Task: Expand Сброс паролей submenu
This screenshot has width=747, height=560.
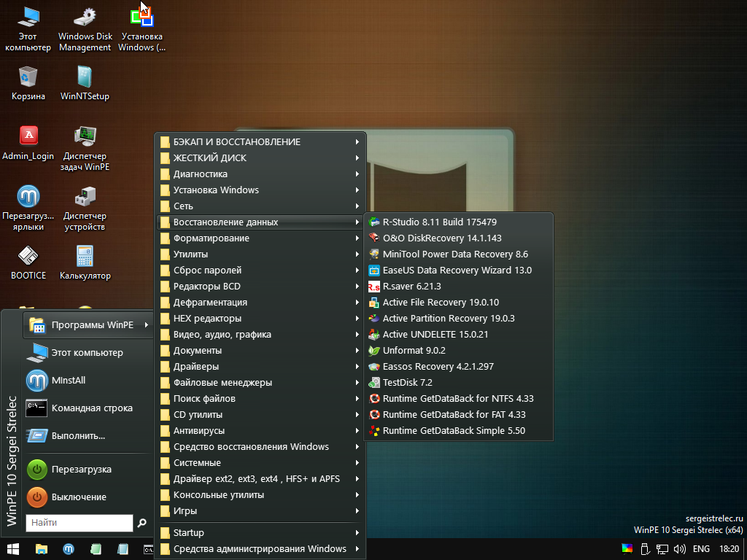Action: 260,270
